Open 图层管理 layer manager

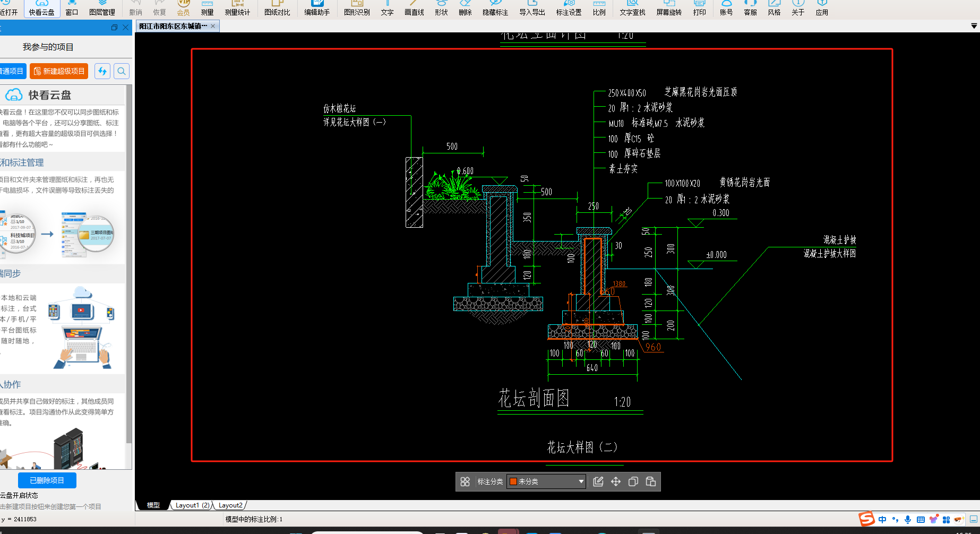[102, 8]
